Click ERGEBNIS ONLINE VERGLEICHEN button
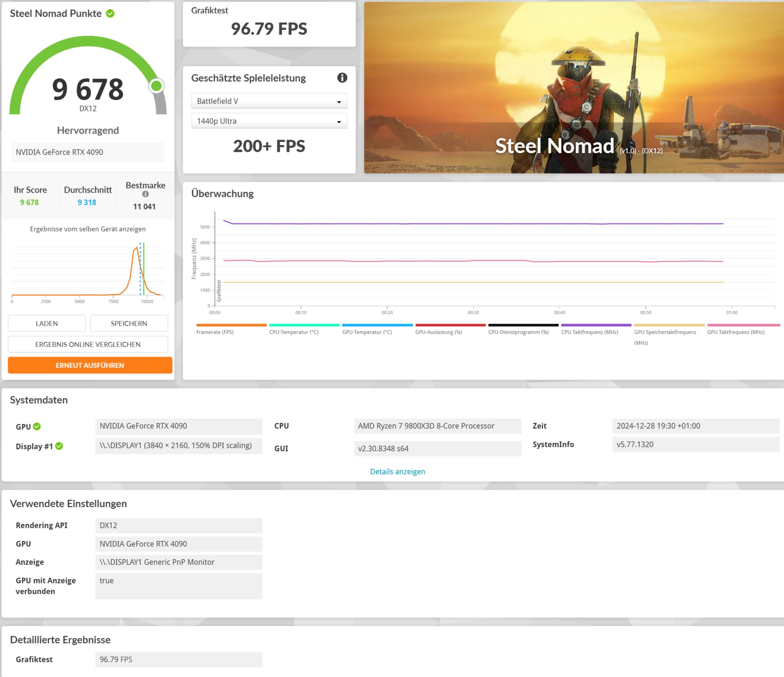Image resolution: width=784 pixels, height=677 pixels. [88, 345]
